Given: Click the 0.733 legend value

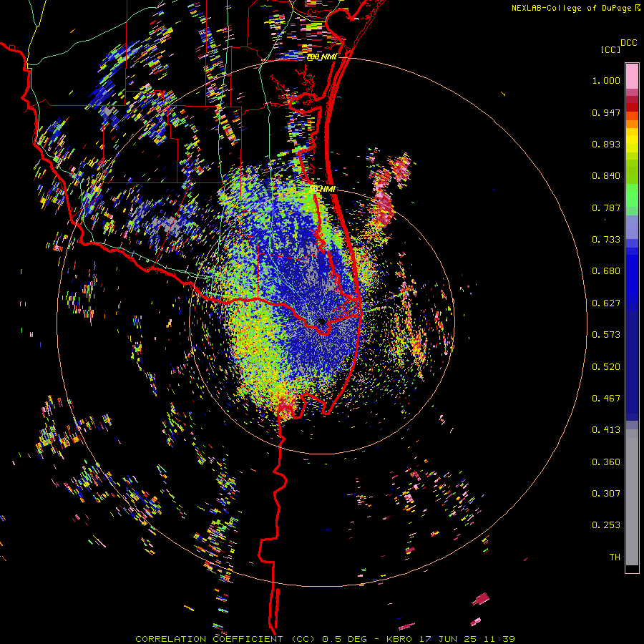Looking at the screenshot, I should (x=606, y=240).
